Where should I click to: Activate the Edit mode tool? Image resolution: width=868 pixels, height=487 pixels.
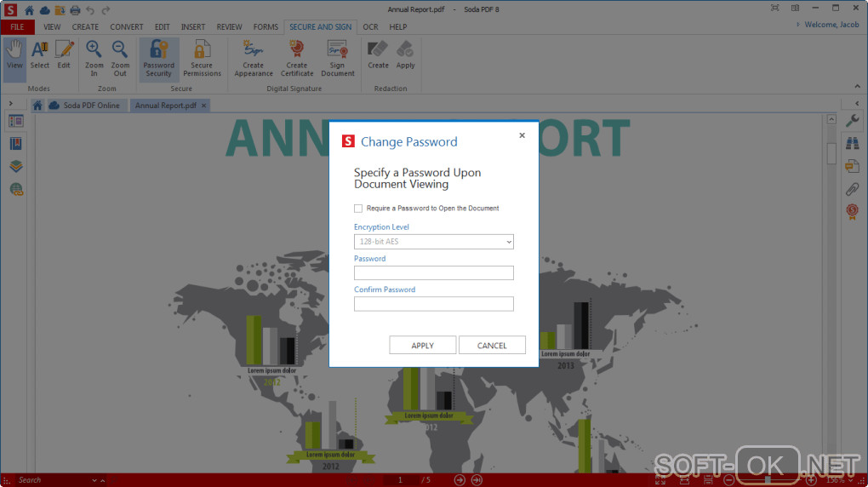pyautogui.click(x=64, y=55)
